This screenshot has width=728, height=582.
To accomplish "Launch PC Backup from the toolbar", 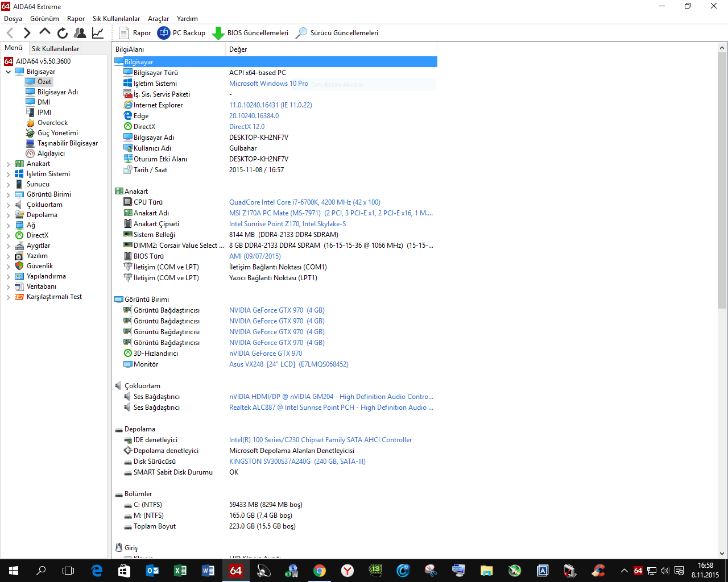I will click(181, 33).
